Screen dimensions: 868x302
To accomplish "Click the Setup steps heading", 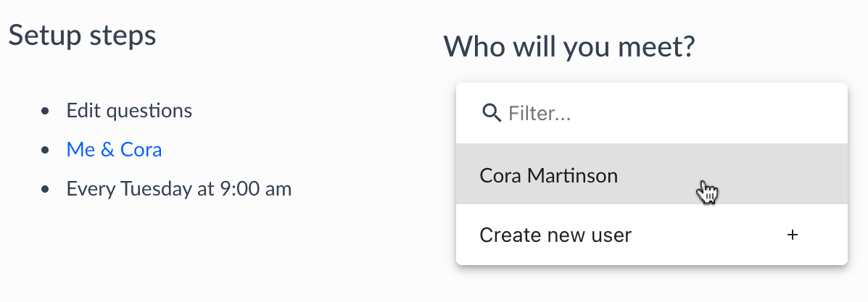I will tap(82, 34).
